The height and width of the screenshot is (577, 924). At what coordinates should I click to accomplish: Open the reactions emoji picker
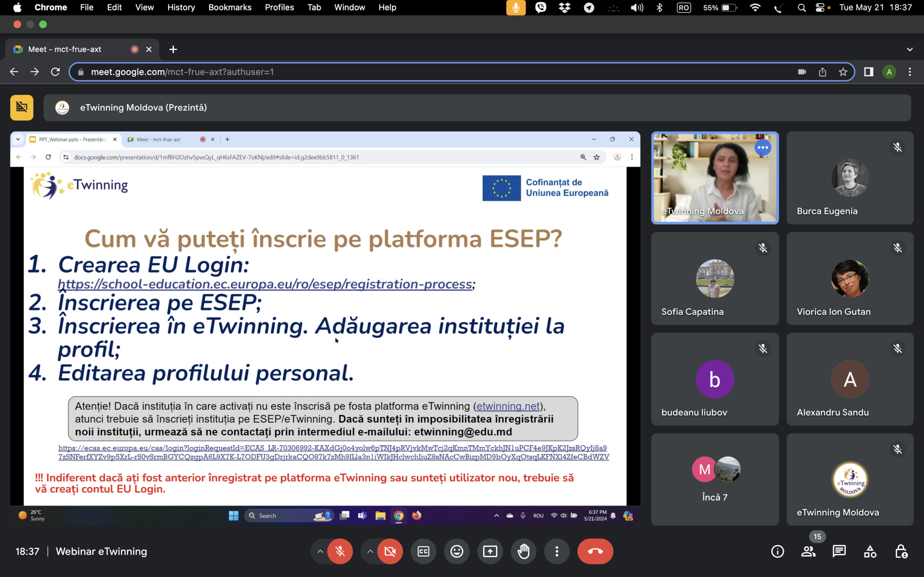457,551
